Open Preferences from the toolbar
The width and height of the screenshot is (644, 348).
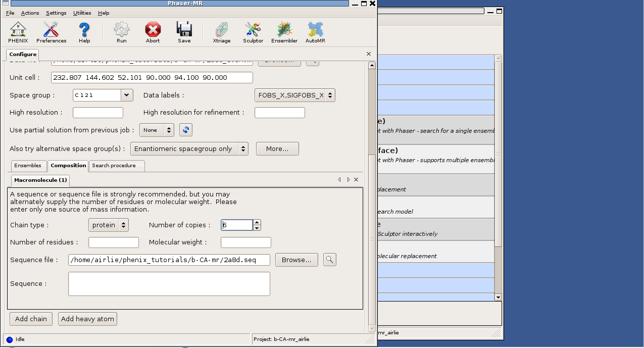tap(51, 32)
